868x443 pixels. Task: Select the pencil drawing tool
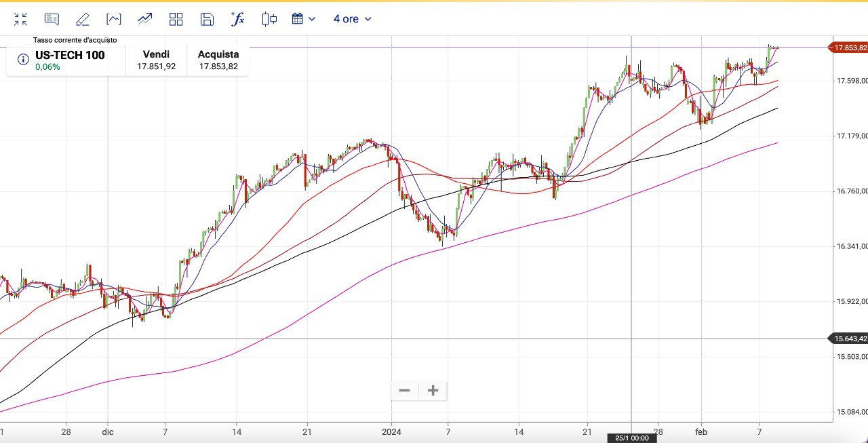(x=83, y=19)
